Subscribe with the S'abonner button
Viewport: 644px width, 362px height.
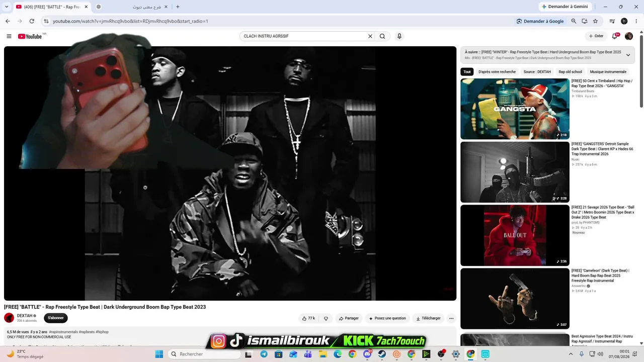pos(55,318)
